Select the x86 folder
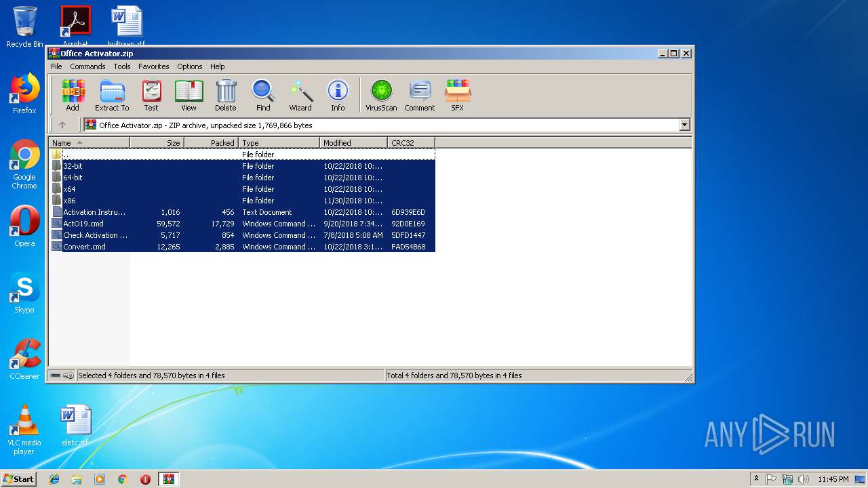Screen dimensions: 868x488 (242, 201)
